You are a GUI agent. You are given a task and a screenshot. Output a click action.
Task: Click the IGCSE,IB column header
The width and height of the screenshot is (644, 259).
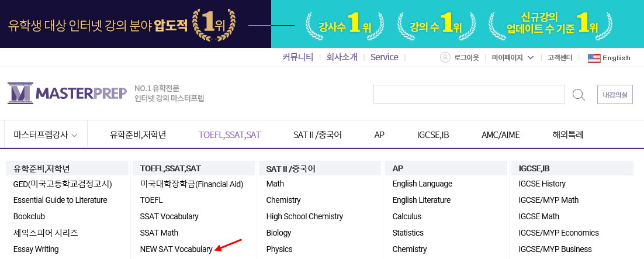coord(573,168)
